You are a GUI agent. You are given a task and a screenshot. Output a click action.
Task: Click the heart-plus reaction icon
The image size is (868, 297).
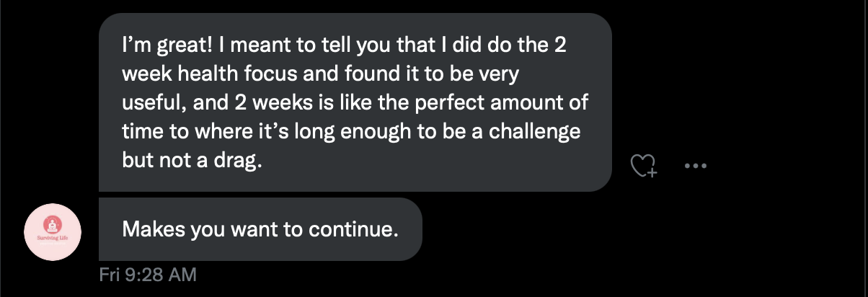pyautogui.click(x=643, y=166)
